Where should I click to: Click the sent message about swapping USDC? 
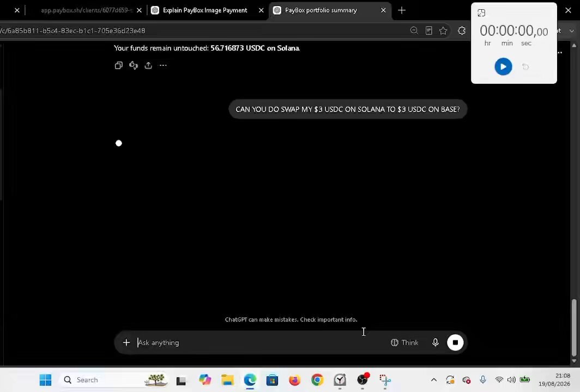tap(348, 109)
